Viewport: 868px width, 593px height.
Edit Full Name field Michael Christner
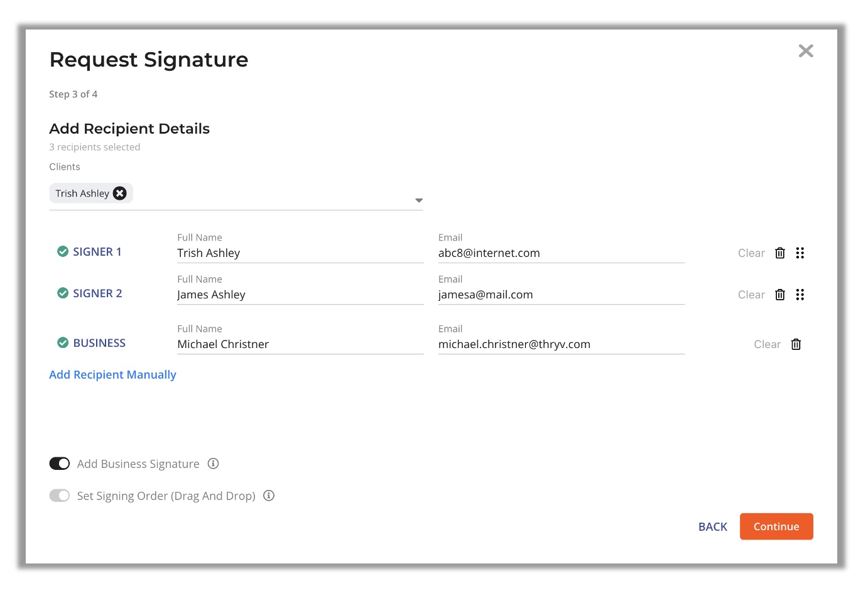tap(300, 344)
